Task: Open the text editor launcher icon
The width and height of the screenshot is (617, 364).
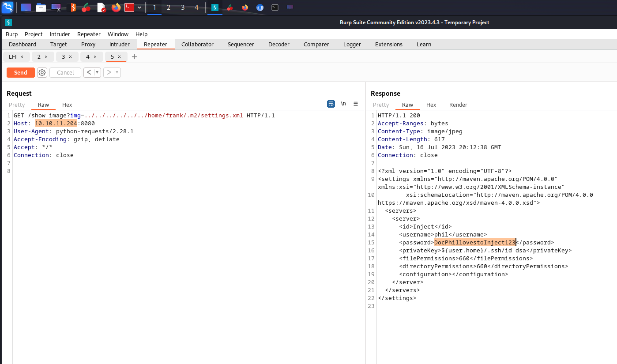Action: pyautogui.click(x=102, y=8)
